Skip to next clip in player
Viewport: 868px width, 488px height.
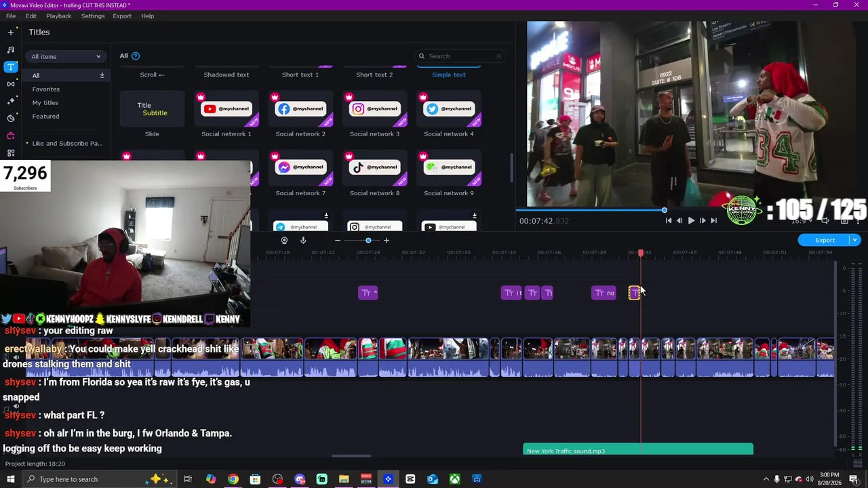click(x=713, y=220)
